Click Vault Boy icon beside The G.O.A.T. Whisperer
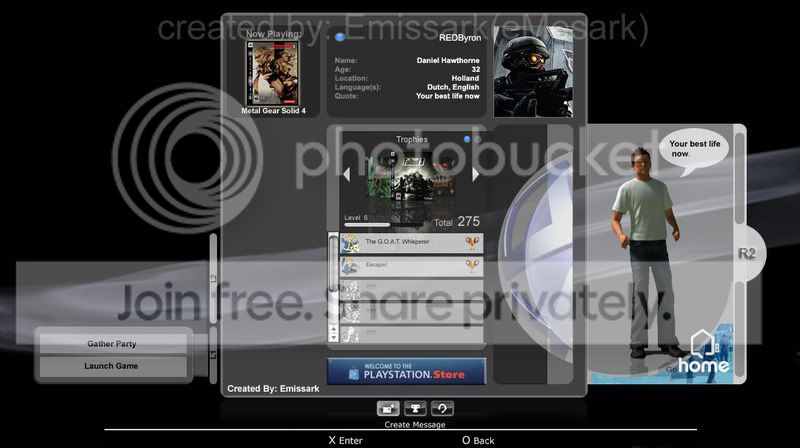The height and width of the screenshot is (448, 800). (x=351, y=243)
